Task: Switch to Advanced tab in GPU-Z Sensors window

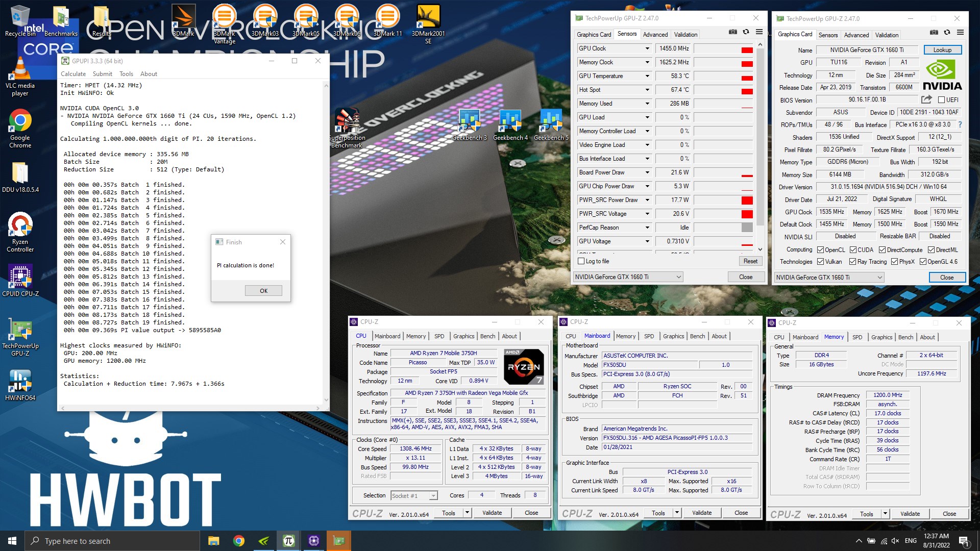Action: pos(655,35)
